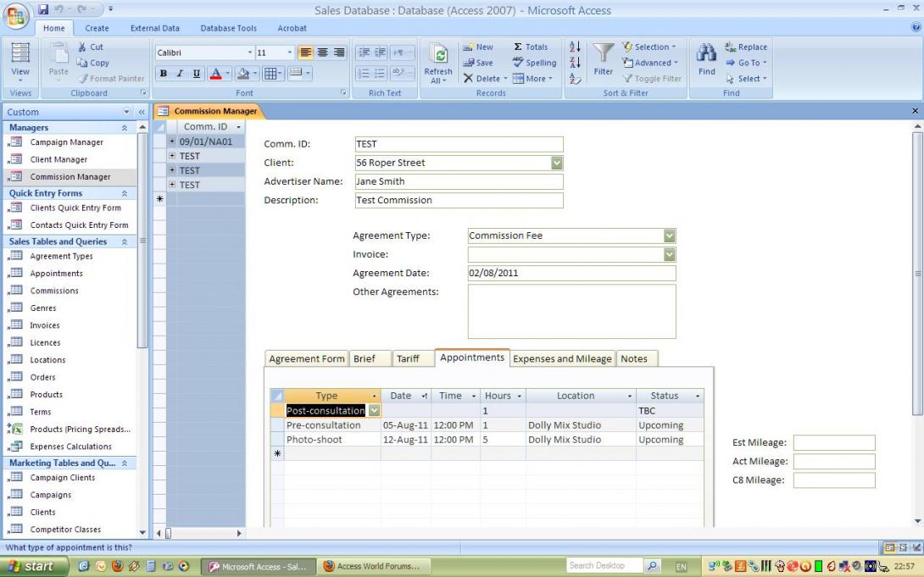
Task: Click the Other Agreements text box
Action: (571, 312)
